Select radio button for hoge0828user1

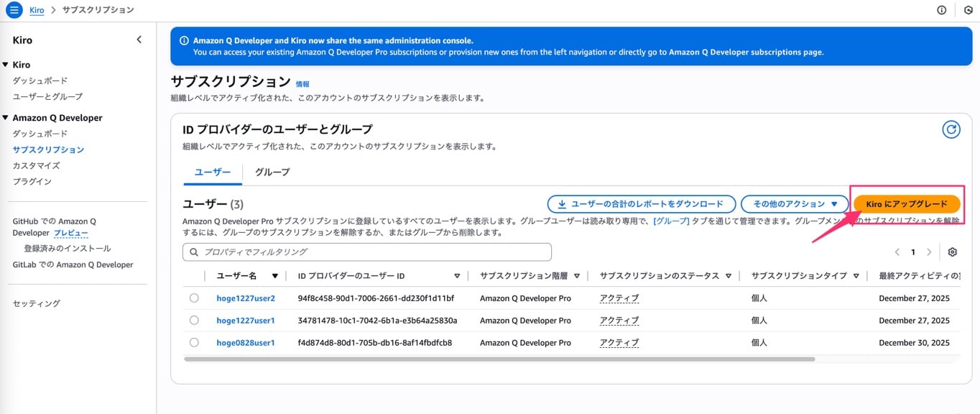click(194, 343)
